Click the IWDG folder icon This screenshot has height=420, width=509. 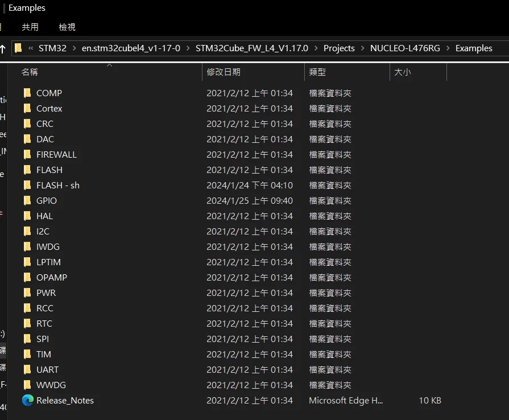click(x=27, y=247)
